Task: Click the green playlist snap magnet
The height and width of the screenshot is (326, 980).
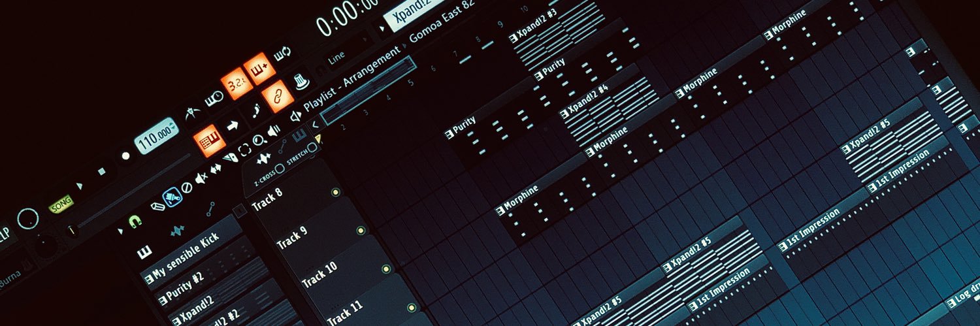Action: [135, 222]
